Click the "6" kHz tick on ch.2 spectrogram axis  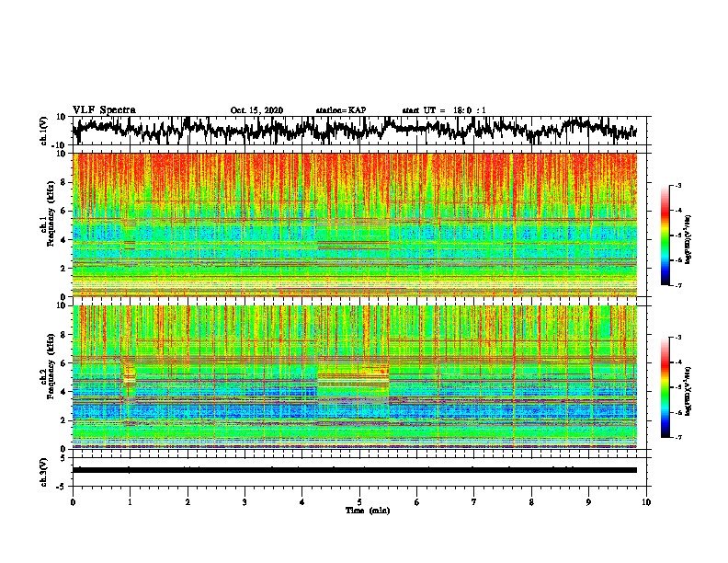coord(63,363)
